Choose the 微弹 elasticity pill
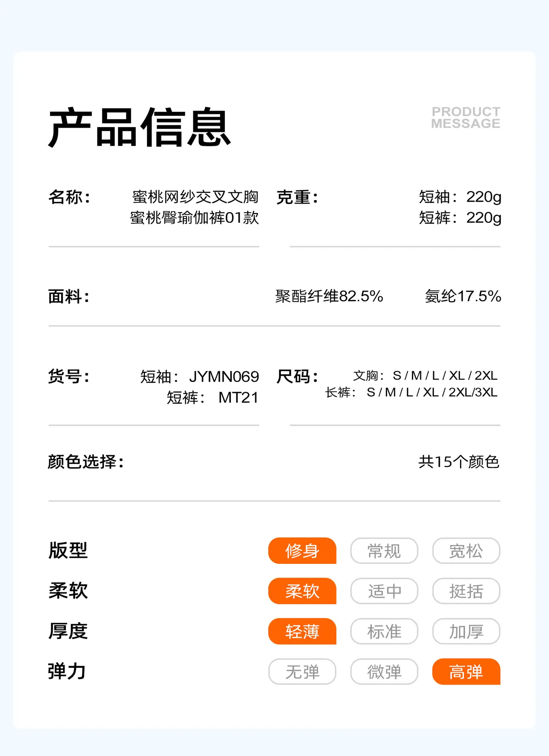Screen dimensions: 549x756 384,671
